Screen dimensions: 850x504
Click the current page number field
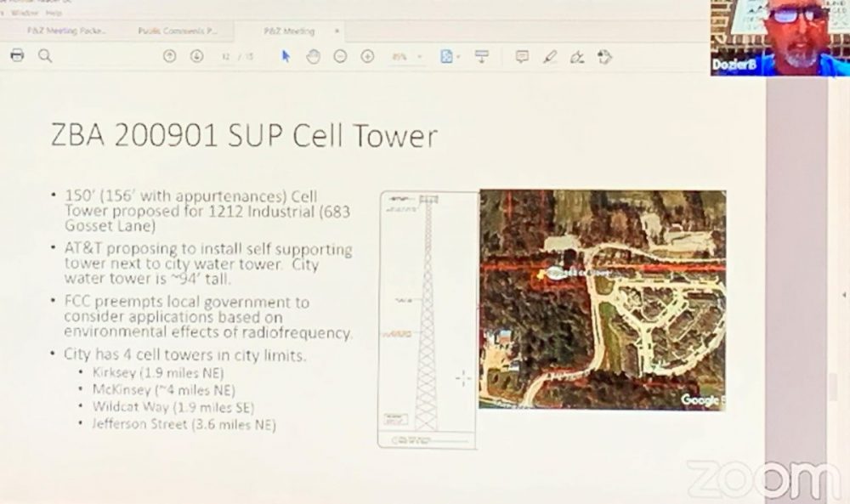tap(227, 56)
